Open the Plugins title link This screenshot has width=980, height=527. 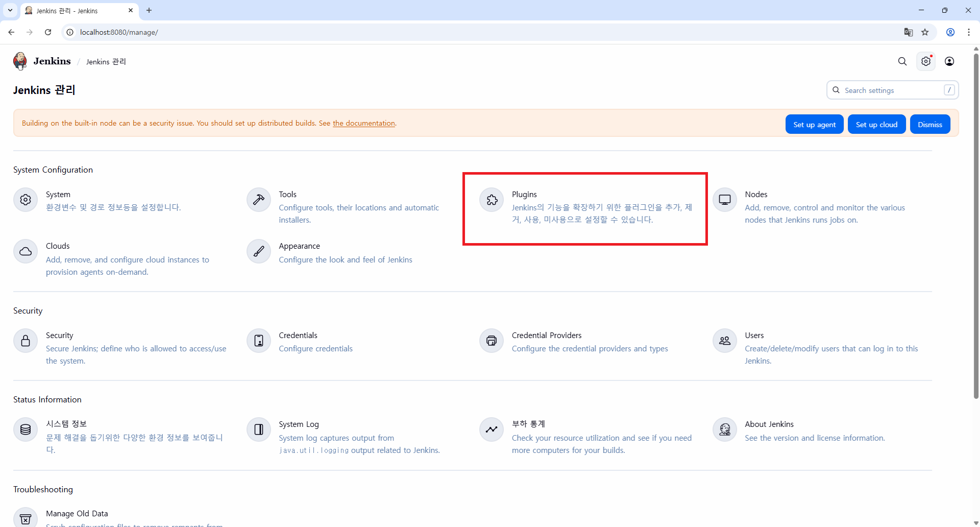pos(524,195)
